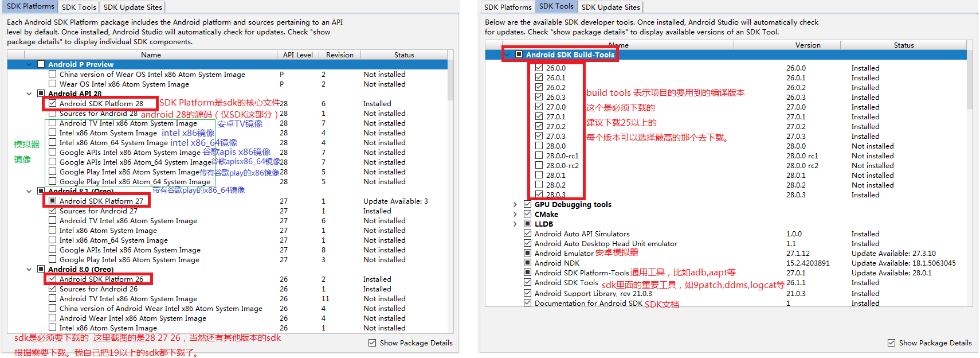The image size is (980, 358).
Task: Open SDK Update Sites tab in right panel
Action: tap(610, 7)
